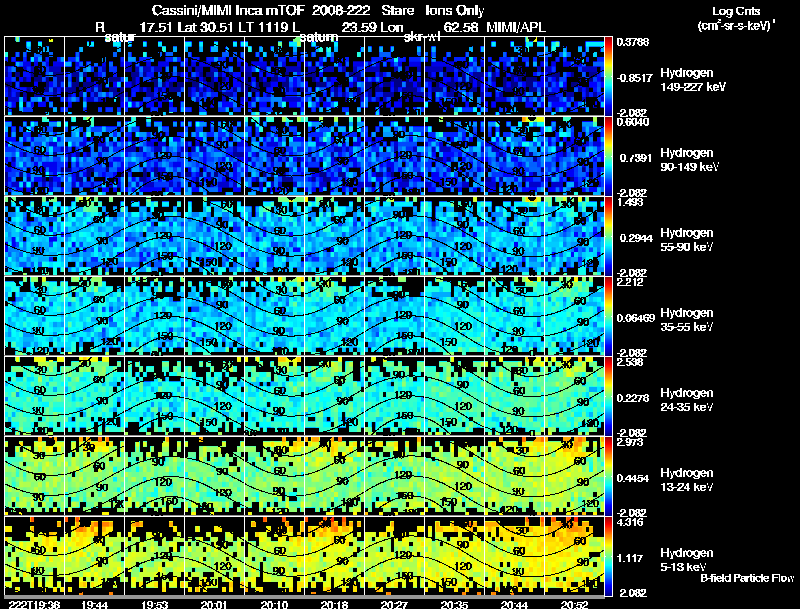Click the MIMI/APL credit text
The height and width of the screenshot is (609, 800).
(x=516, y=27)
